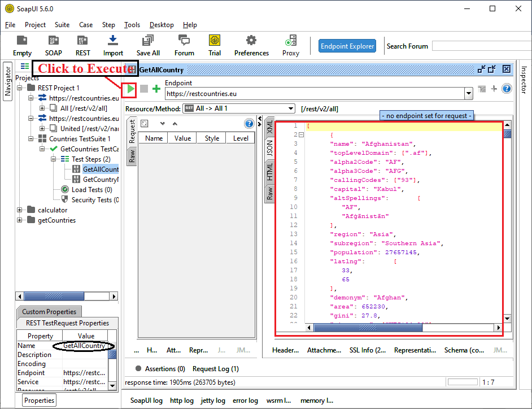Run the request with green play button
The image size is (532, 409).
[130, 89]
